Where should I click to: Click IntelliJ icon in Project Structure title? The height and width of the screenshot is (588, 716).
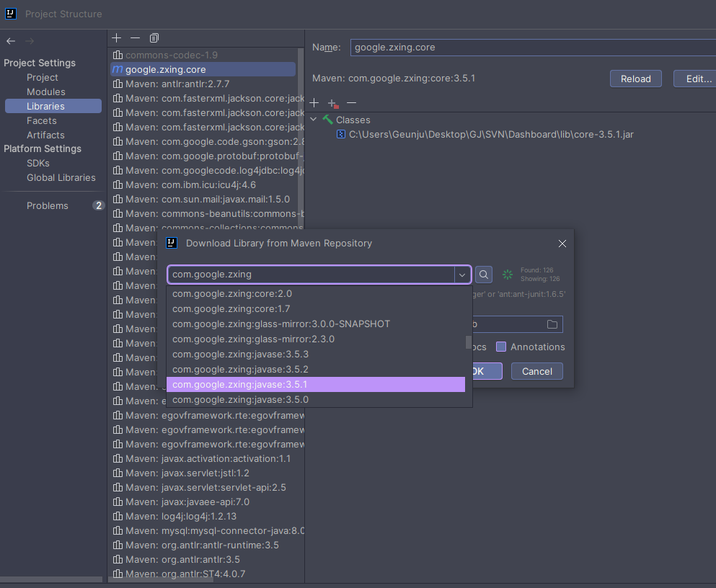(11, 14)
